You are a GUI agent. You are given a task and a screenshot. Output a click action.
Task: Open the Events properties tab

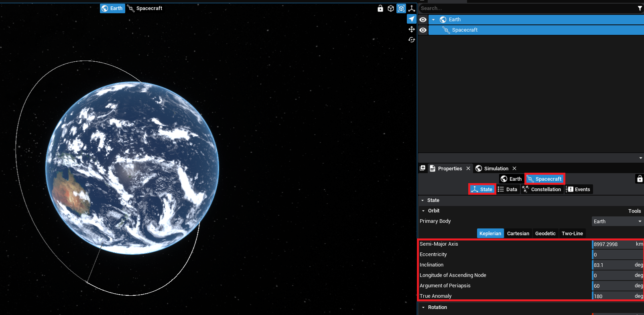[579, 190]
